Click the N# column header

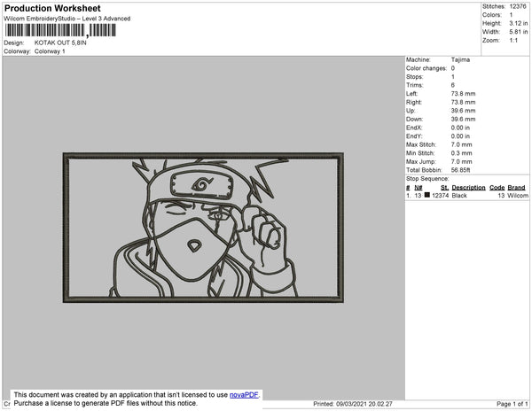(418, 188)
